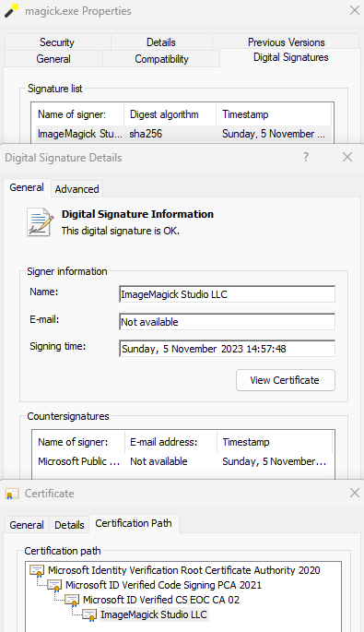Click the E-mail field showing 'Not available'
This screenshot has width=364, height=632.
(227, 322)
